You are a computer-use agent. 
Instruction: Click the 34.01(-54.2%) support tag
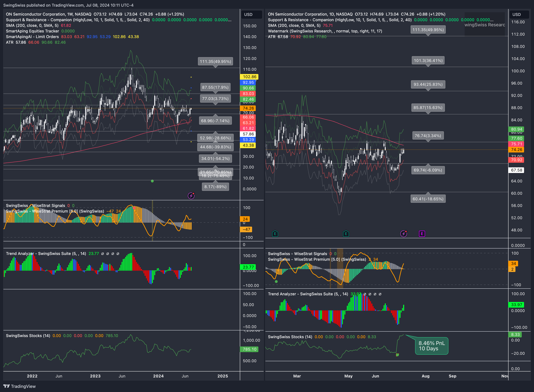(x=215, y=159)
